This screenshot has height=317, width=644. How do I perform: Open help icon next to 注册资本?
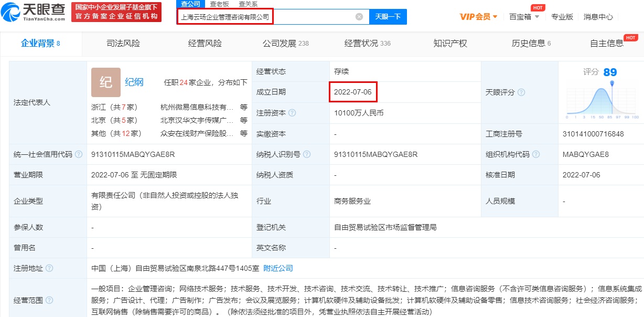[x=292, y=113]
